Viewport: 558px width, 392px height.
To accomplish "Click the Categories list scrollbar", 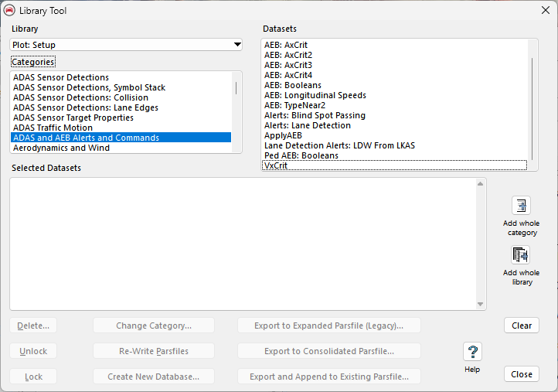I will 236,89.
